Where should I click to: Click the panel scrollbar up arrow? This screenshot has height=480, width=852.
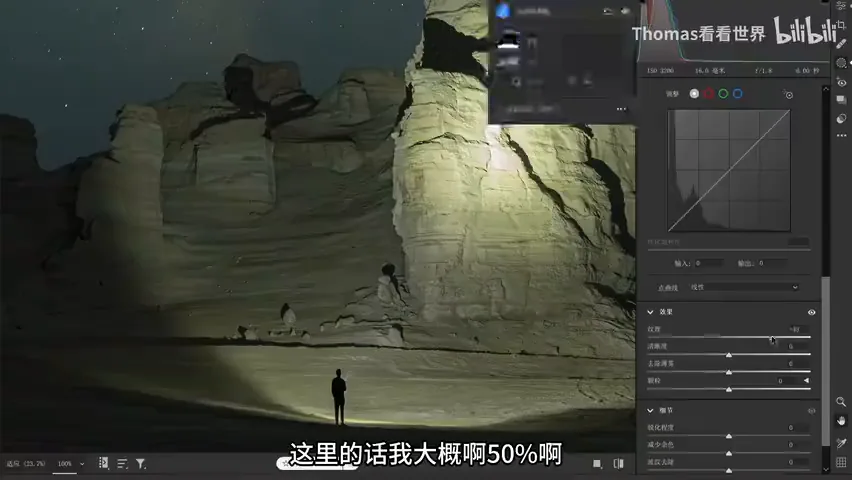point(826,89)
